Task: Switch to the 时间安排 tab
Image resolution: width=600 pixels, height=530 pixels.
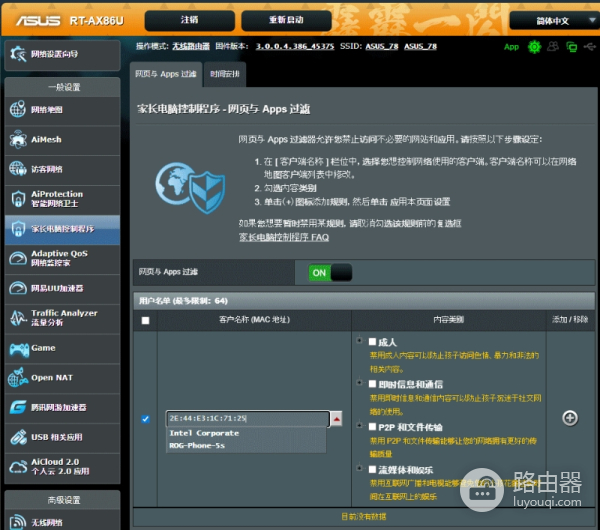Action: (x=225, y=73)
